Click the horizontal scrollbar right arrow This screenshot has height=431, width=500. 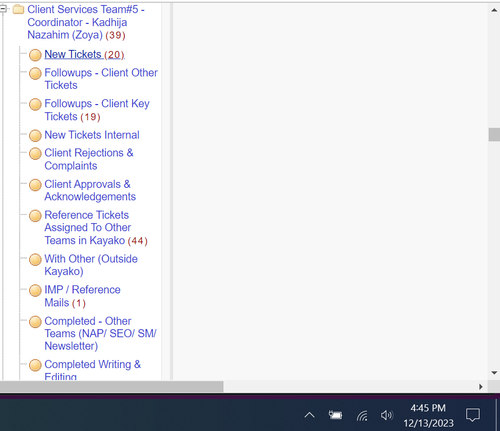[x=480, y=387]
